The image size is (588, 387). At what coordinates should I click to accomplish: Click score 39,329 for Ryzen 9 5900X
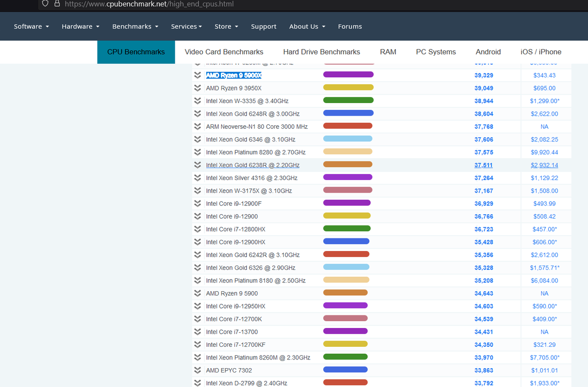click(484, 75)
